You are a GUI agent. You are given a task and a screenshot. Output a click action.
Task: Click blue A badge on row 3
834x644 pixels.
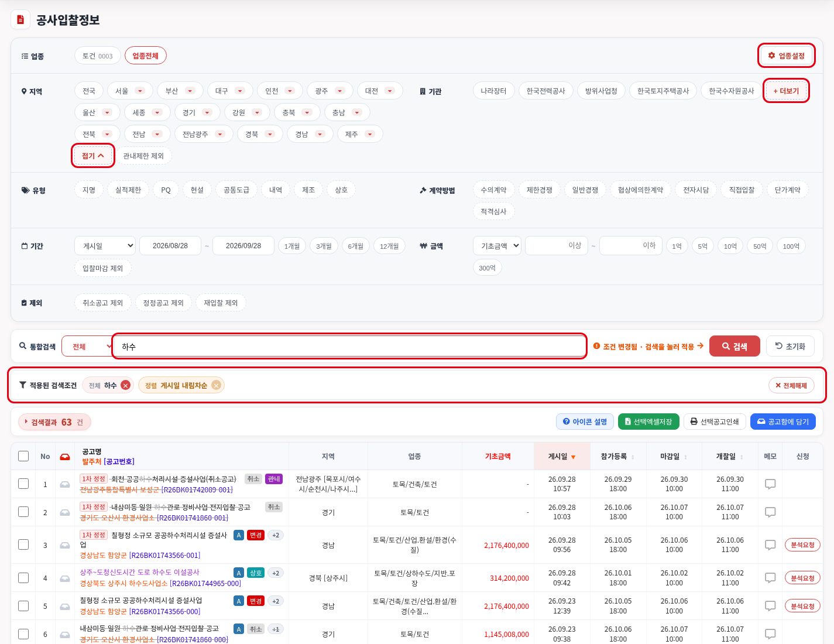[239, 535]
